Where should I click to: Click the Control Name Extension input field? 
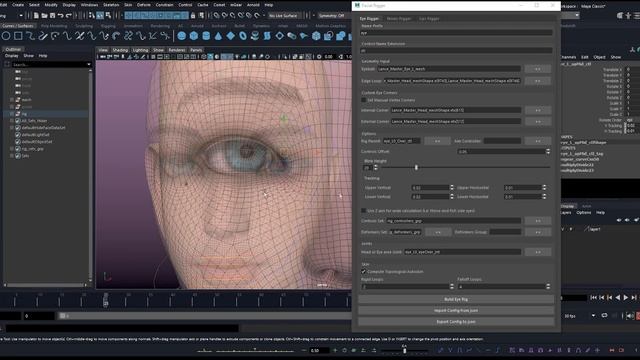pyautogui.click(x=456, y=51)
